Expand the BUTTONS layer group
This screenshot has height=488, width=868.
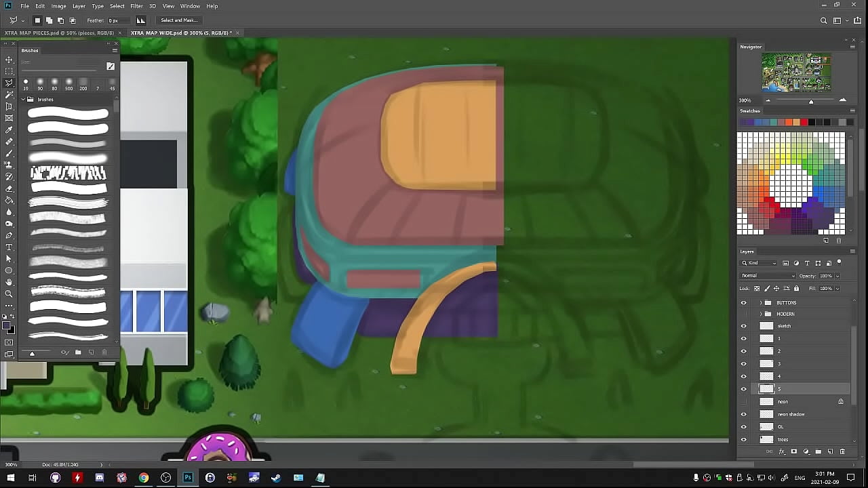[x=760, y=302]
